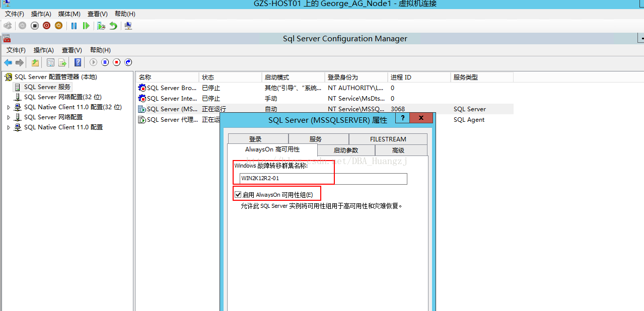
Task: Open the Properties toolbar icon
Action: 50,62
